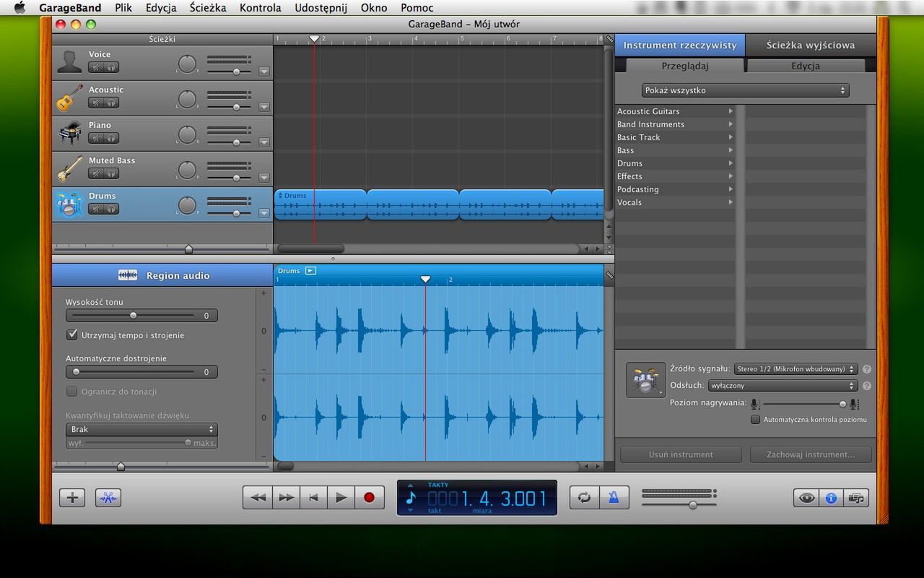Turn on the metronome
The image size is (924, 578).
(x=614, y=498)
